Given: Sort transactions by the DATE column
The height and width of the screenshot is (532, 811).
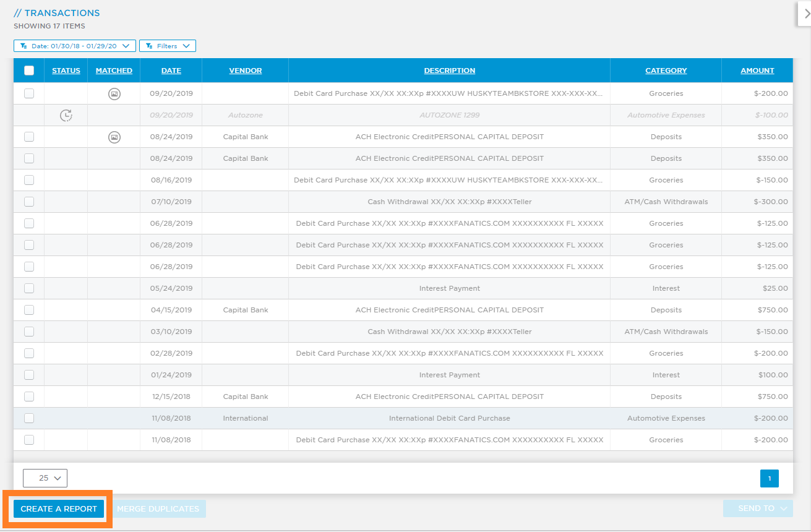Looking at the screenshot, I should click(x=171, y=70).
